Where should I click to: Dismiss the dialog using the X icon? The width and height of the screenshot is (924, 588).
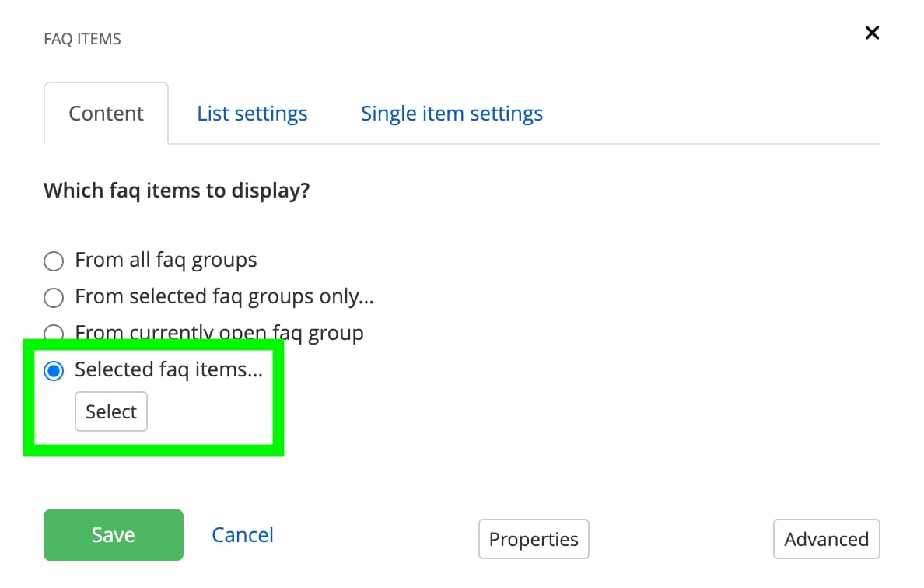pyautogui.click(x=872, y=33)
